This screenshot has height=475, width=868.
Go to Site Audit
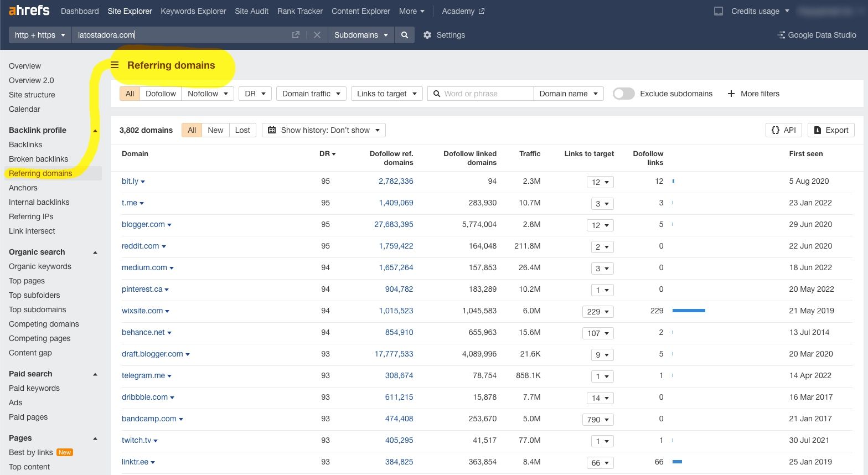pos(251,11)
